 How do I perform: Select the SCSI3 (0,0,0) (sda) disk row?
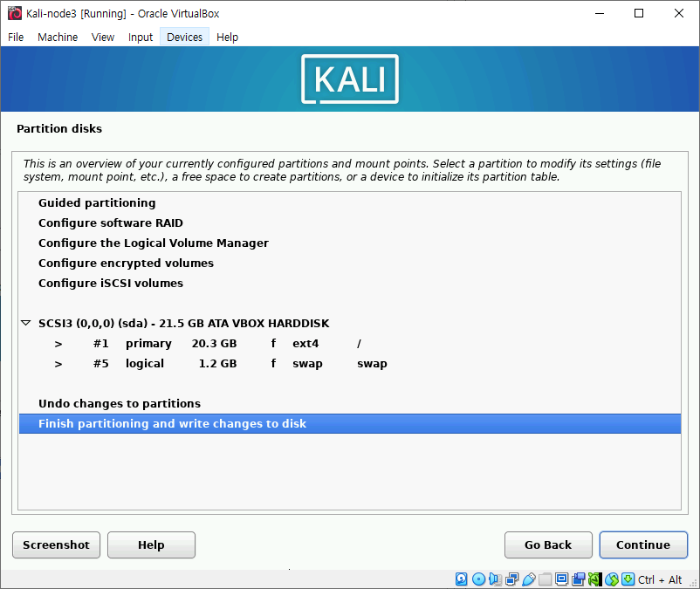(x=350, y=323)
